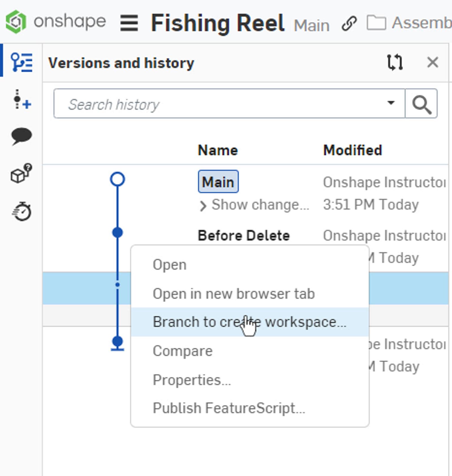Image resolution: width=452 pixels, height=476 pixels.
Task: Choose Compare in the context menu
Action: click(x=182, y=351)
